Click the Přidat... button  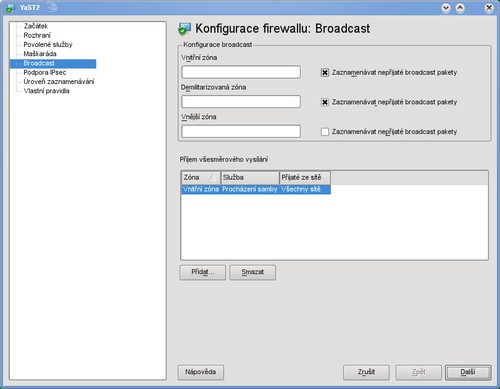coord(203,272)
